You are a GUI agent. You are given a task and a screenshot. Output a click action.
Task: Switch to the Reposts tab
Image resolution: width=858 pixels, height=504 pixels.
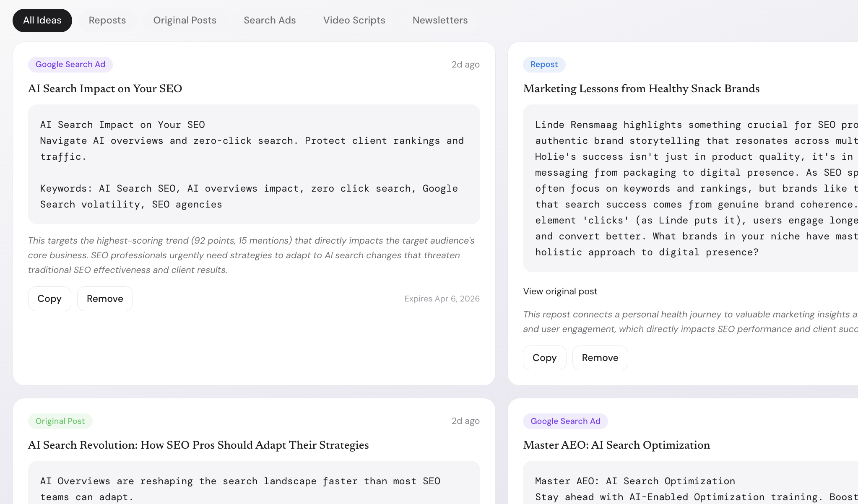[x=107, y=20]
